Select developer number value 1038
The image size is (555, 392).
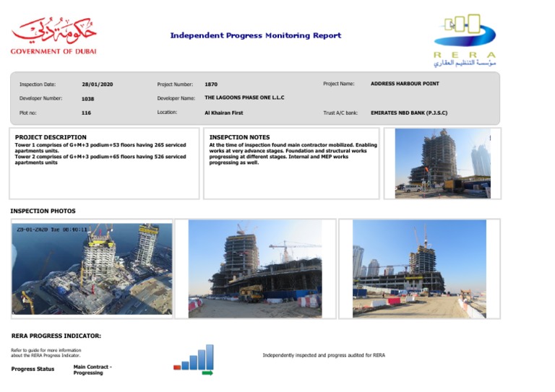[87, 99]
